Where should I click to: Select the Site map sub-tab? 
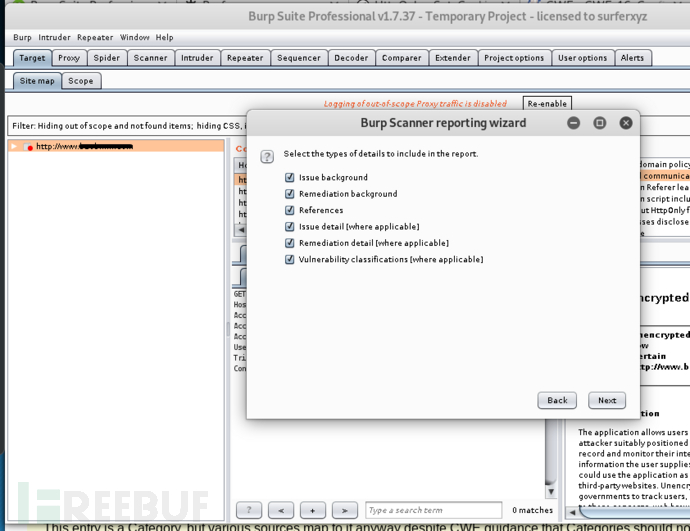tap(37, 81)
